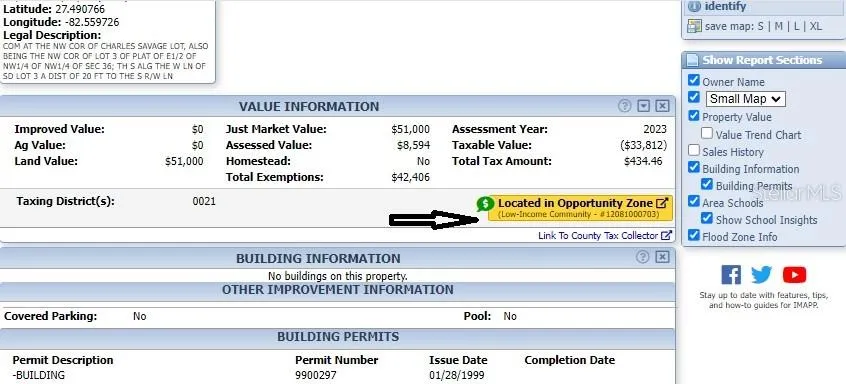Open the Twitter page icon

(x=761, y=275)
